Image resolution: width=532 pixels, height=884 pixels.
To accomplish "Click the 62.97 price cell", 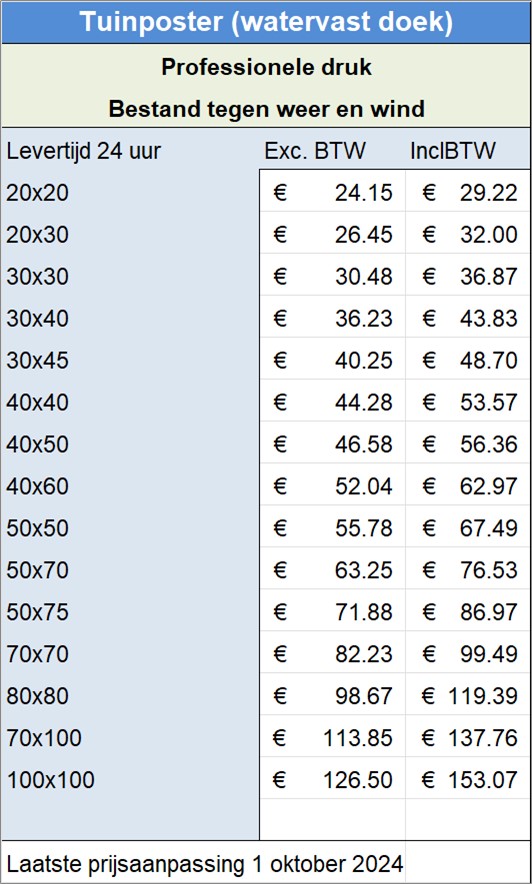I will point(468,486).
